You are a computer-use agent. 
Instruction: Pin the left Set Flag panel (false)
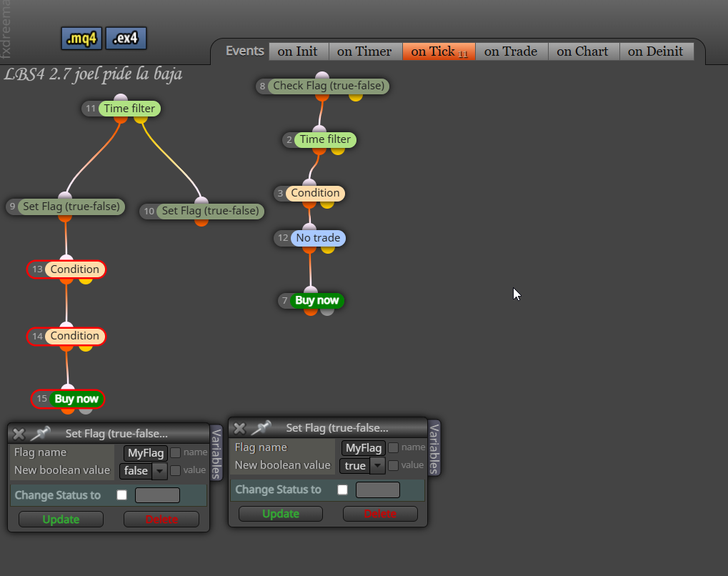(41, 433)
